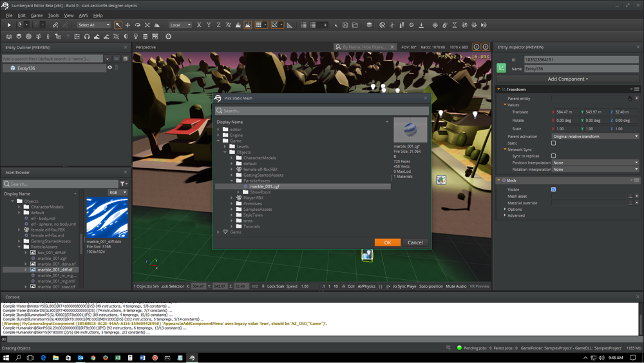This screenshot has height=363, width=644.
Task: Toggle AI/Physics in viewport status bar
Action: tap(366, 286)
